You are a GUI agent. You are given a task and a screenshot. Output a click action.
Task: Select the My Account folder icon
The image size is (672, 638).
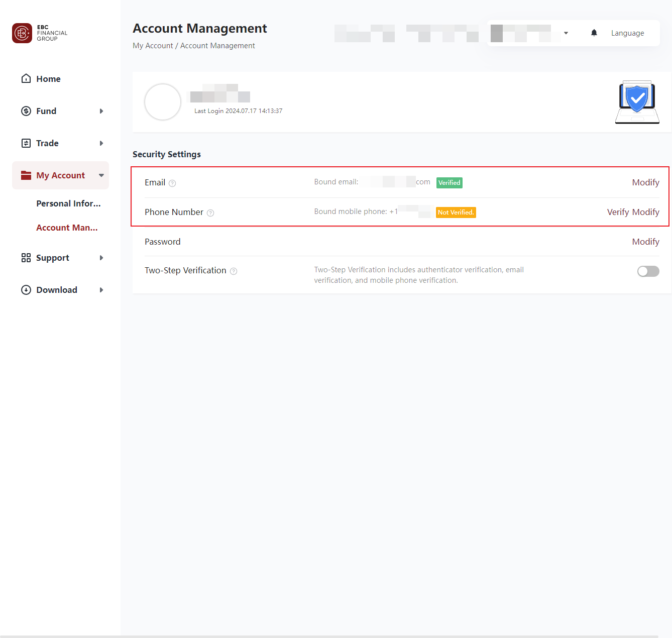click(x=26, y=175)
